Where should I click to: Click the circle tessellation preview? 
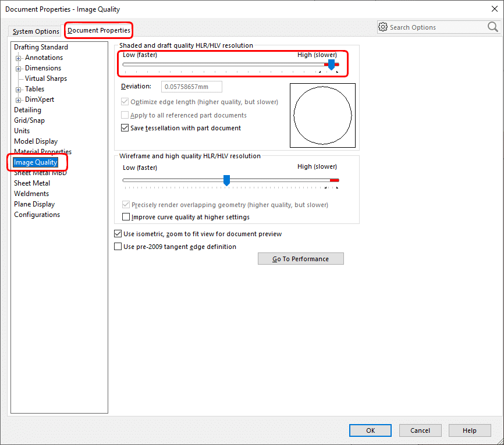(322, 115)
